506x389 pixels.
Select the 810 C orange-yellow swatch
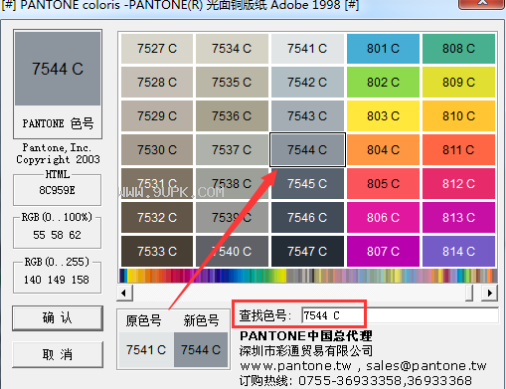[x=459, y=116]
